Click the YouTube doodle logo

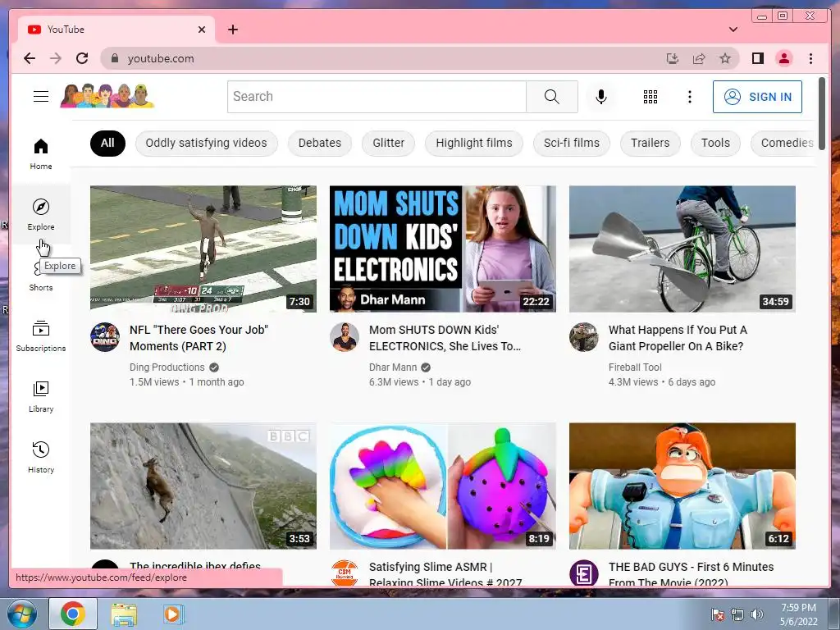(x=107, y=96)
